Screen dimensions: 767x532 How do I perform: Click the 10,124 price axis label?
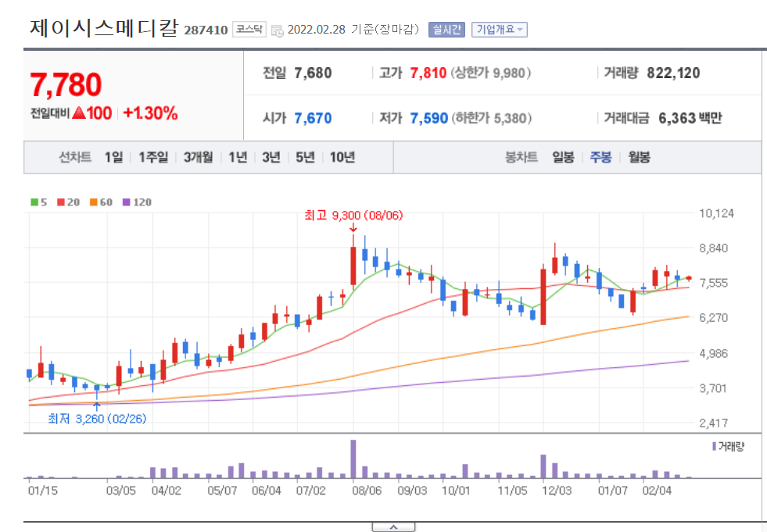click(717, 213)
